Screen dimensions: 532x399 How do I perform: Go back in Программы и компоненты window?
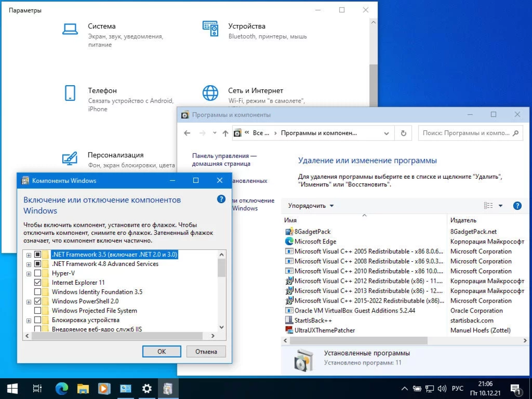[x=187, y=133]
